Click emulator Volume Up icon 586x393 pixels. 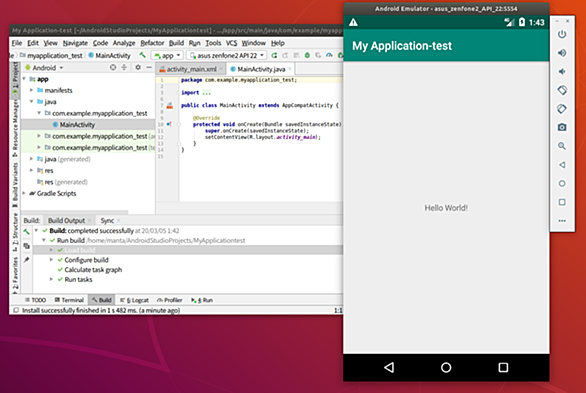562,53
